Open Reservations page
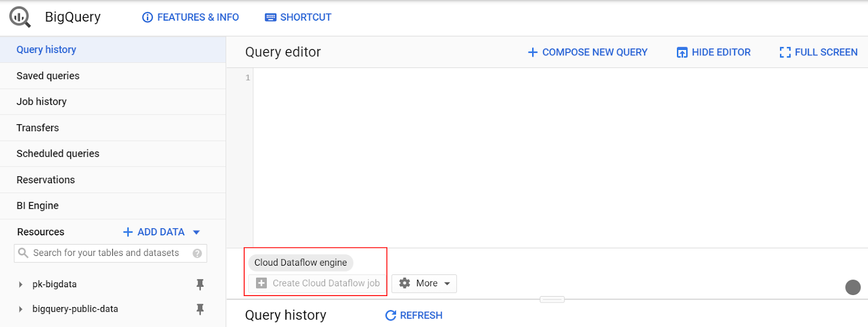Viewport: 868px width, 327px height. [x=113, y=179]
